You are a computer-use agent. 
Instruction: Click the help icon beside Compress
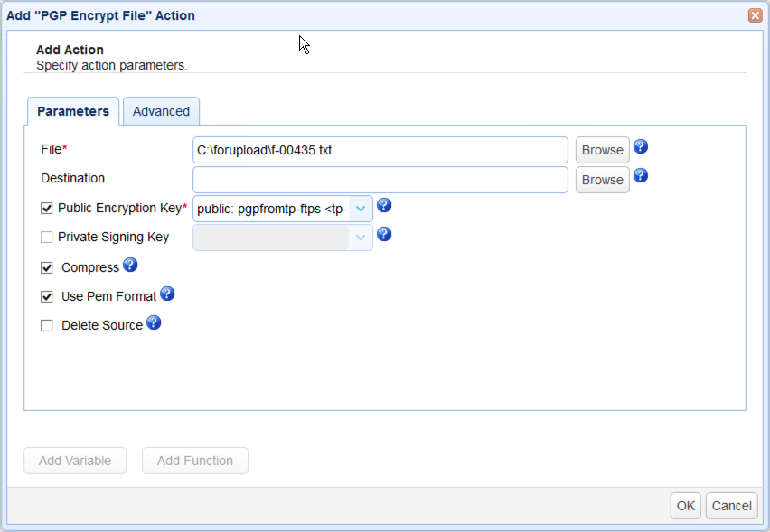click(x=130, y=265)
